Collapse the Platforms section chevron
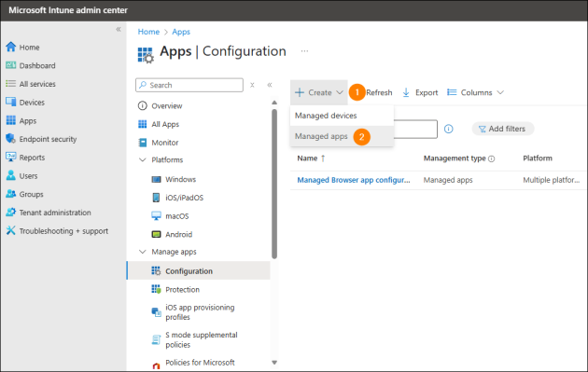The height and width of the screenshot is (372, 588). click(143, 160)
